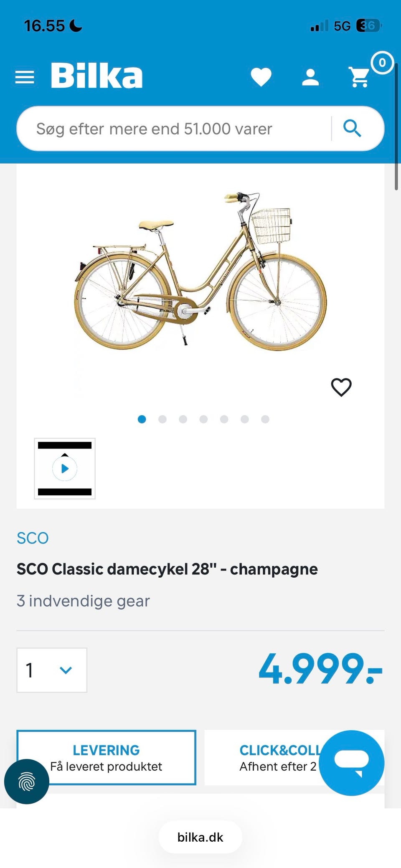The width and height of the screenshot is (401, 868).
Task: Play the product video thumbnail
Action: pos(65,468)
